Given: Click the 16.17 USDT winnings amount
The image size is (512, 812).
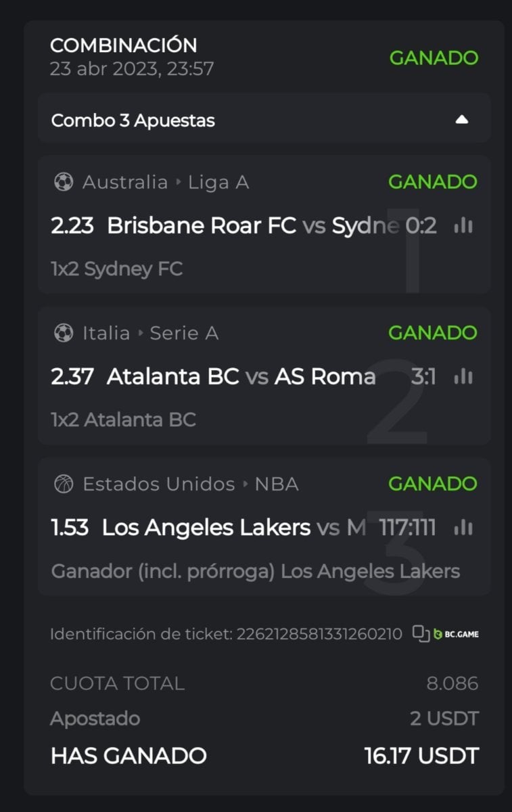Looking at the screenshot, I should [x=421, y=756].
